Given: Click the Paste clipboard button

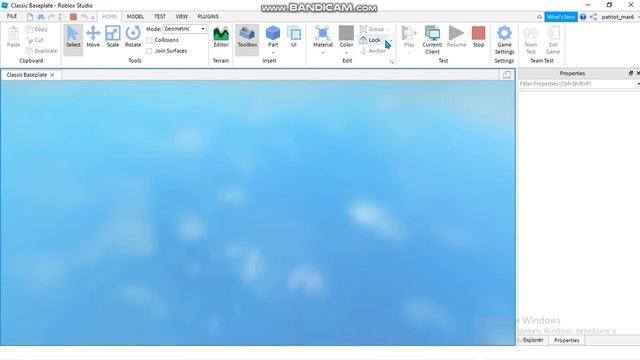Looking at the screenshot, I should coord(13,37).
